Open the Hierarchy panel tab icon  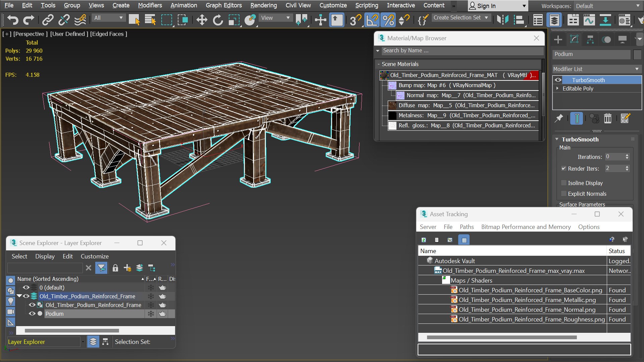590,40
